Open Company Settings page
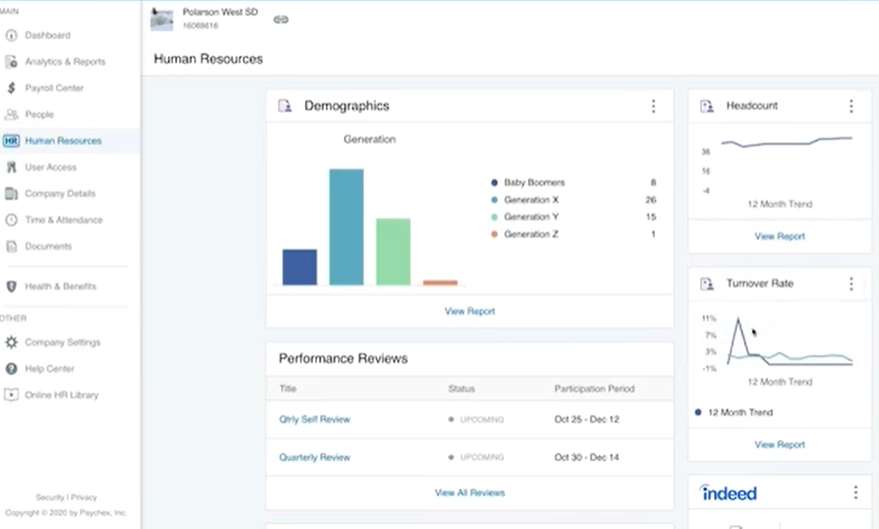The height and width of the screenshot is (529, 879). (63, 342)
